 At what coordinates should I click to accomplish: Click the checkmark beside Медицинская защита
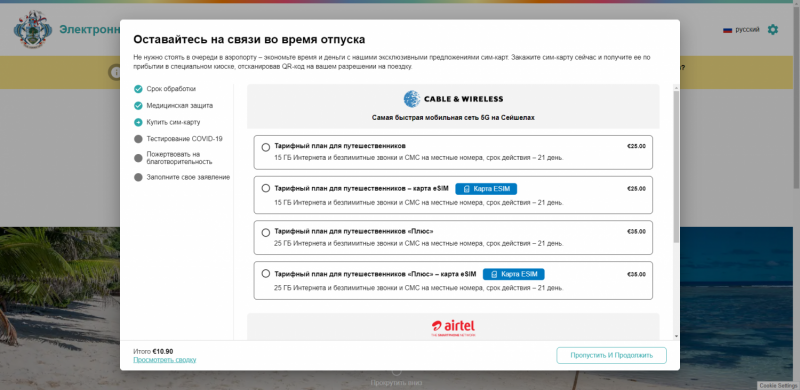click(138, 106)
